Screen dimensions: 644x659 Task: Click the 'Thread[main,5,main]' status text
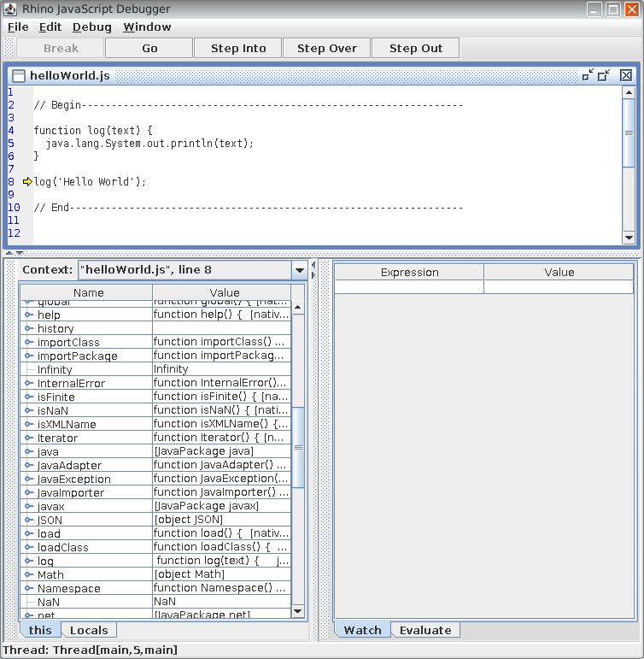point(115,650)
